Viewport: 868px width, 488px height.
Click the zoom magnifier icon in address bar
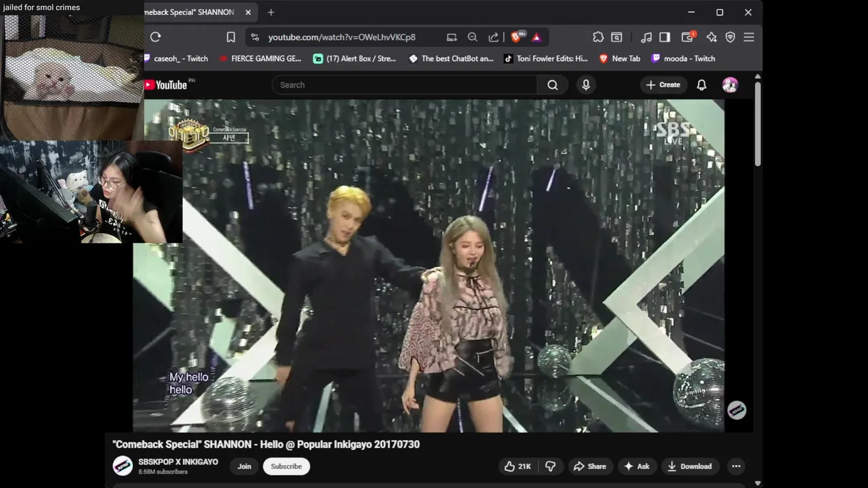click(473, 37)
